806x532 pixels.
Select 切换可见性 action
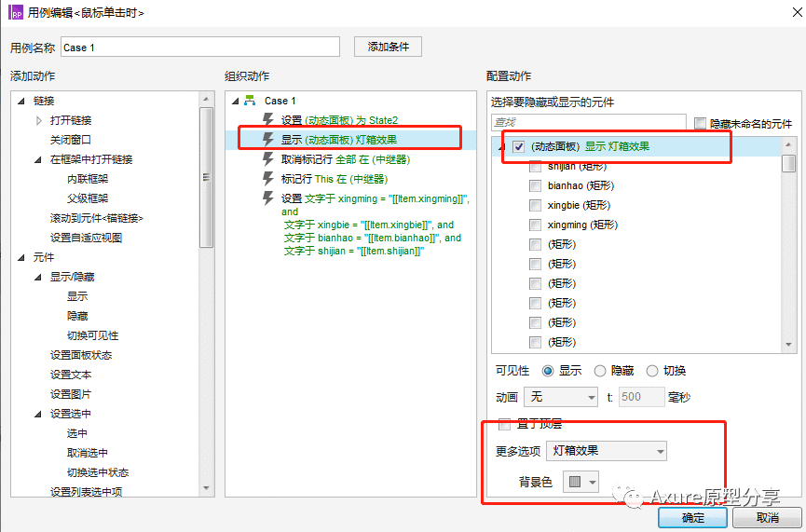coord(92,335)
